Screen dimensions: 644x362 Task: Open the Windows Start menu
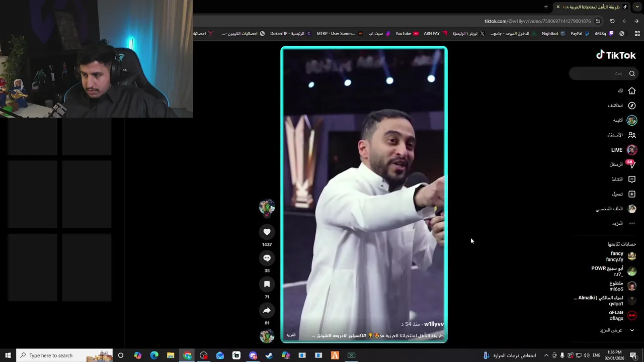coord(8,355)
